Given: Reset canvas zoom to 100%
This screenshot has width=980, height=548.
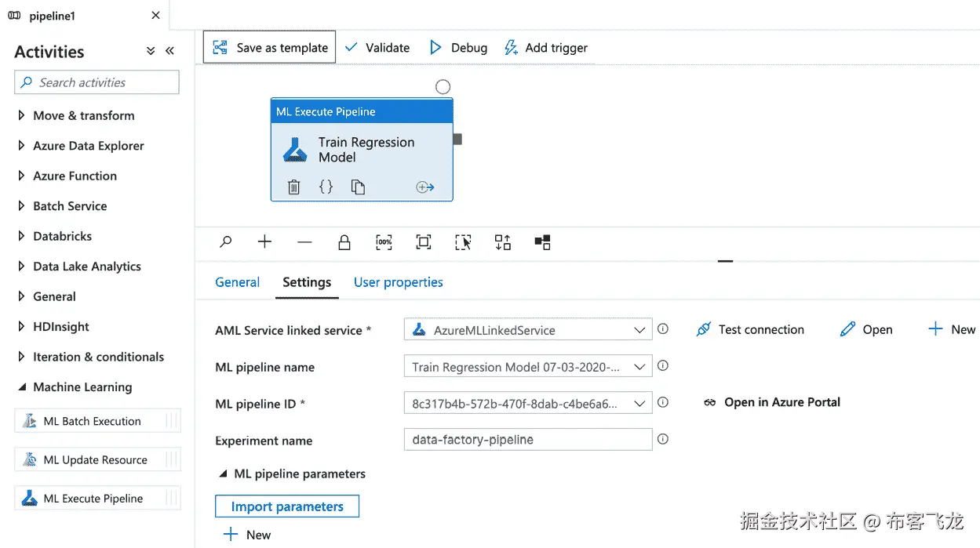Looking at the screenshot, I should 384,242.
